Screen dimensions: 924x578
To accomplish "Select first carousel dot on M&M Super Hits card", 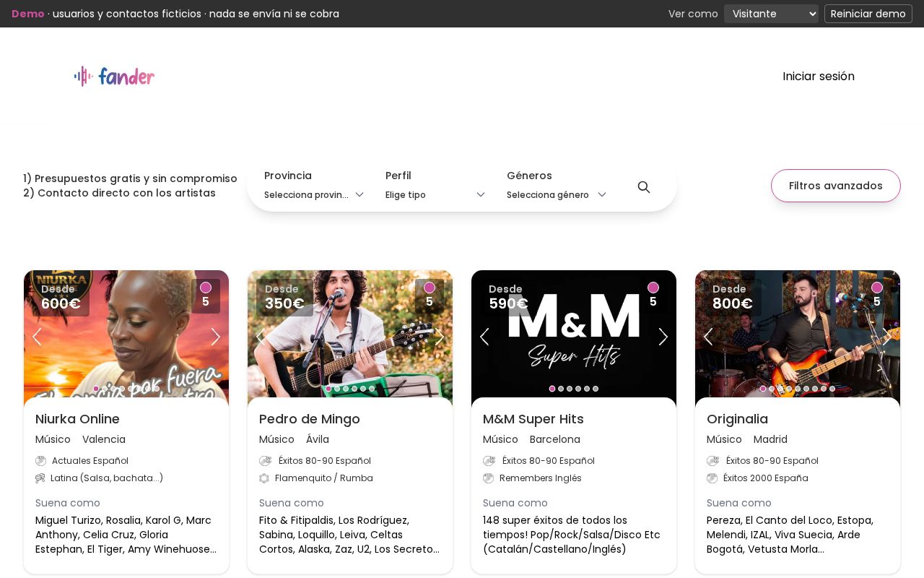I will [552, 389].
